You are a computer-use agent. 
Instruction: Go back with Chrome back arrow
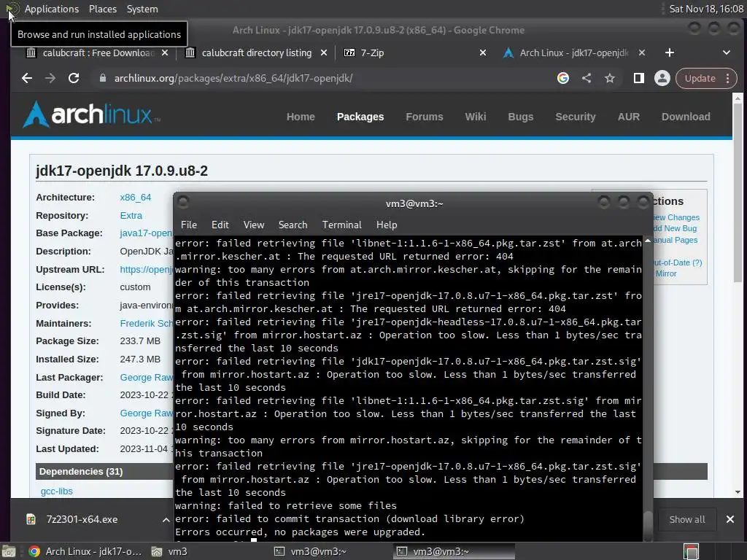click(x=27, y=78)
